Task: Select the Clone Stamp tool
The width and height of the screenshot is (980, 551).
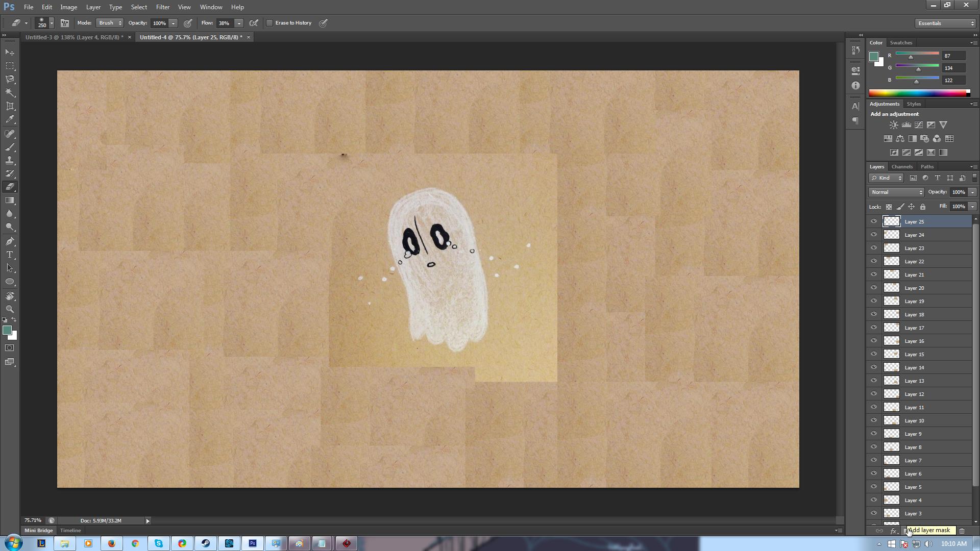Action: coord(10,160)
